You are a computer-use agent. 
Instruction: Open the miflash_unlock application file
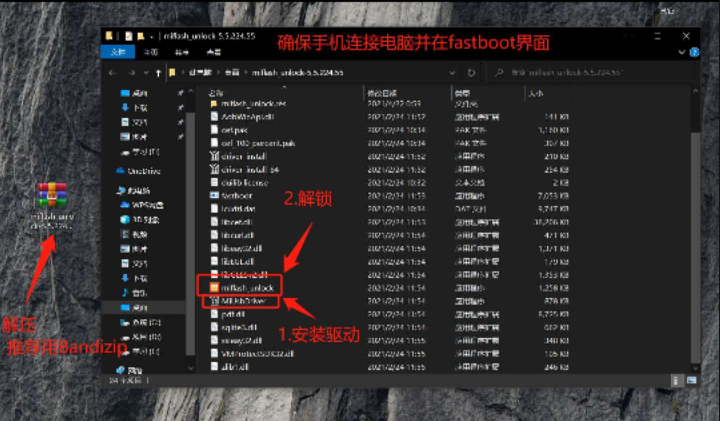(241, 287)
